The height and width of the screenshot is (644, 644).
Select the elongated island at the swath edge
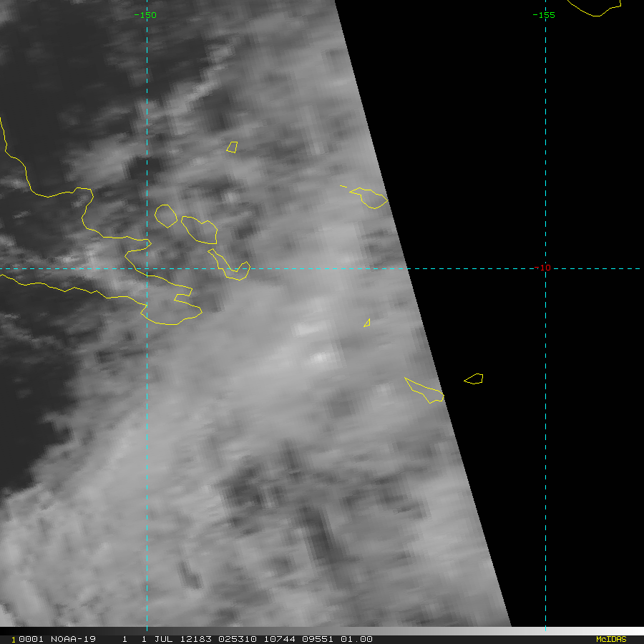[x=424, y=390]
